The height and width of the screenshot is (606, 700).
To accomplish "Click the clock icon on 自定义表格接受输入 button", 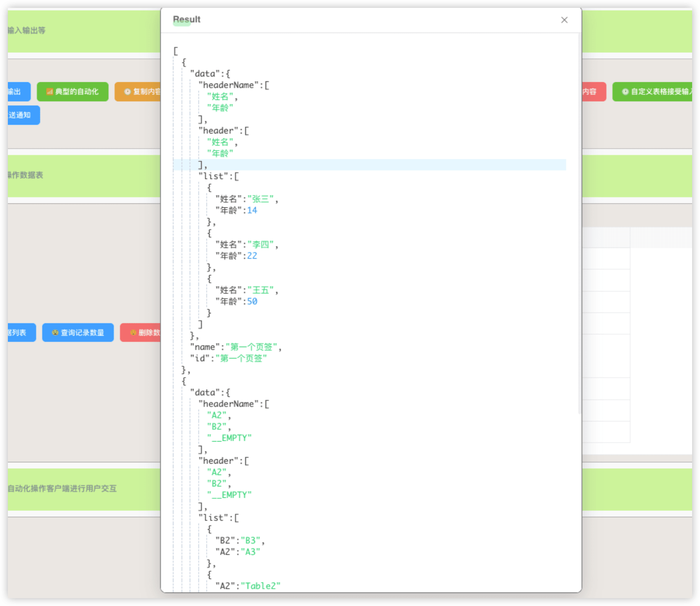I will pos(625,92).
